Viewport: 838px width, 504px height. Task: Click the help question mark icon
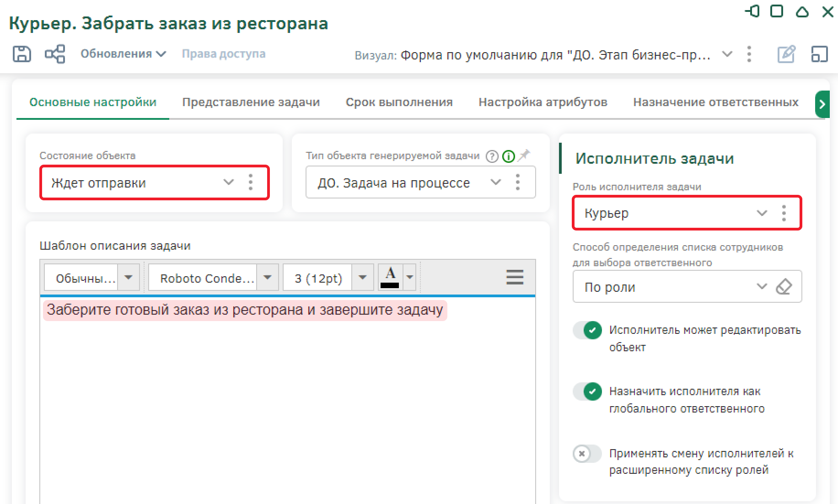coord(492,156)
